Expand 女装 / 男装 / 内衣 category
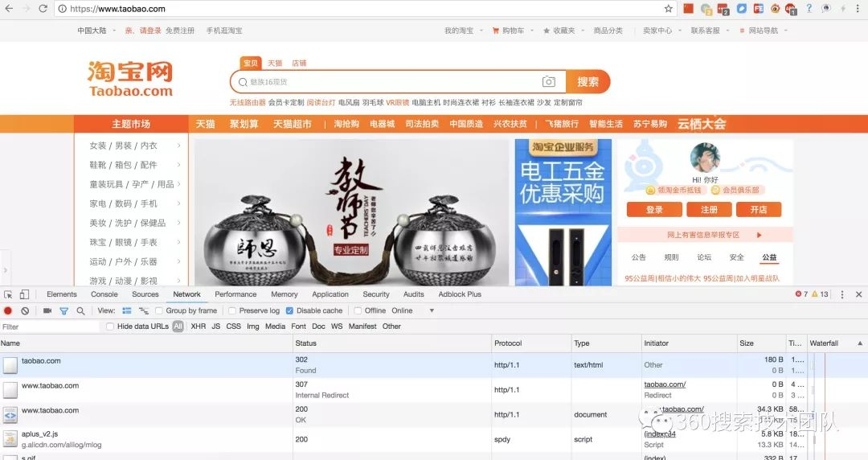868x460 pixels. pyautogui.click(x=131, y=146)
